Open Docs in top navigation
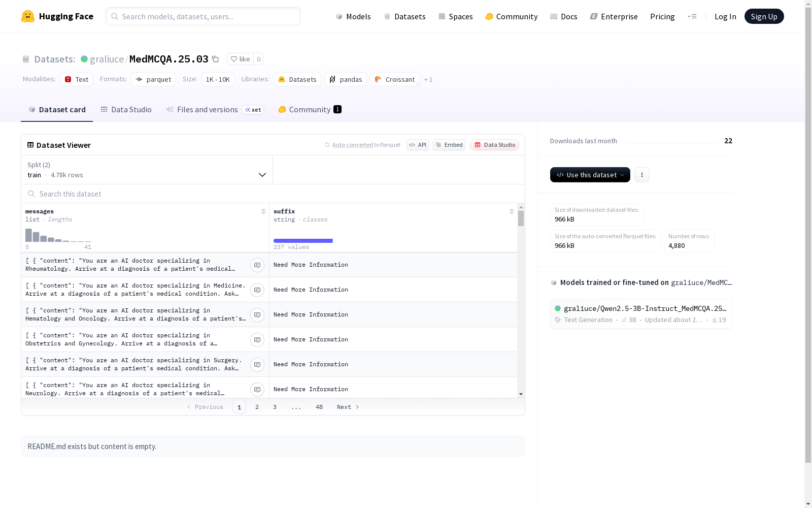This screenshot has width=812, height=508. click(x=563, y=16)
